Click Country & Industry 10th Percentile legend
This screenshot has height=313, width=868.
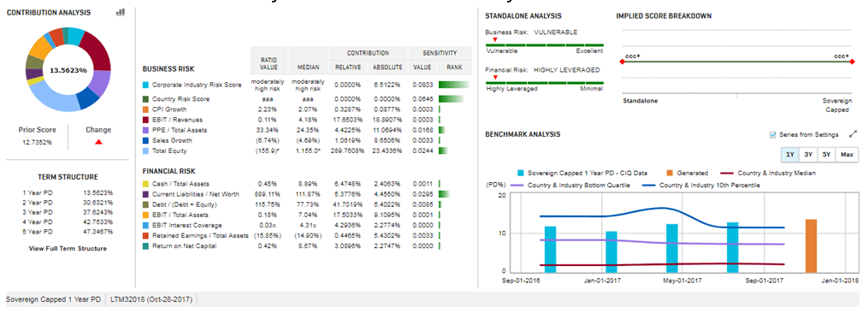(x=702, y=185)
